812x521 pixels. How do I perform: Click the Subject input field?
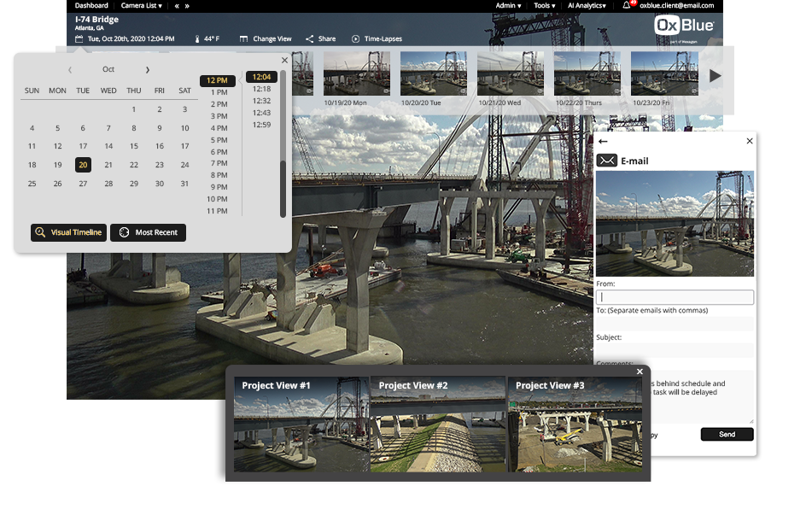(x=675, y=350)
